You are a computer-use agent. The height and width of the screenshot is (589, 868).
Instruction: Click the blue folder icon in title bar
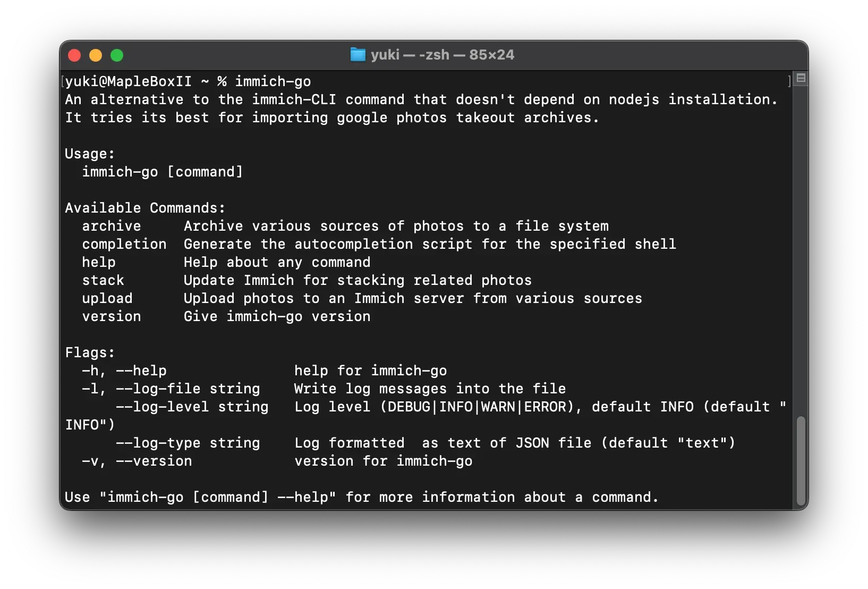[x=358, y=55]
